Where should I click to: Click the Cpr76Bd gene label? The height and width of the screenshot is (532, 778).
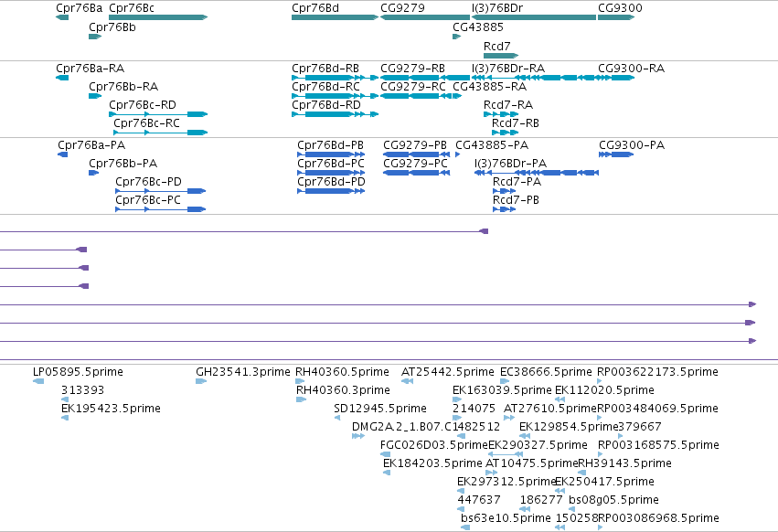[x=315, y=8]
